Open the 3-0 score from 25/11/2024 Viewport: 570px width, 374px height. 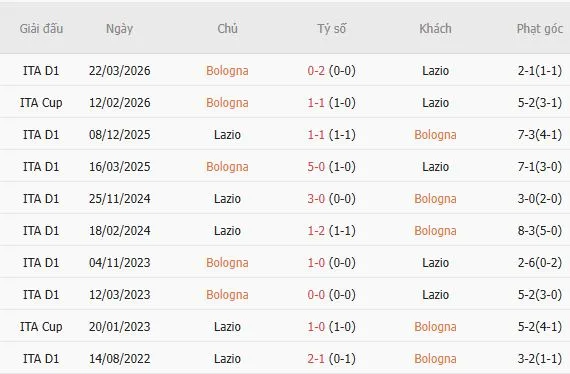(316, 198)
